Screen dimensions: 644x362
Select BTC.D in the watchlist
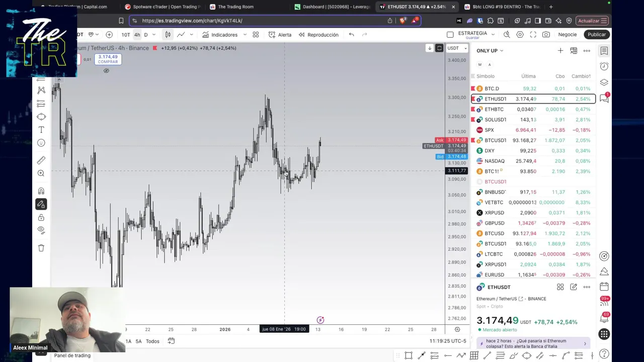coord(533,88)
